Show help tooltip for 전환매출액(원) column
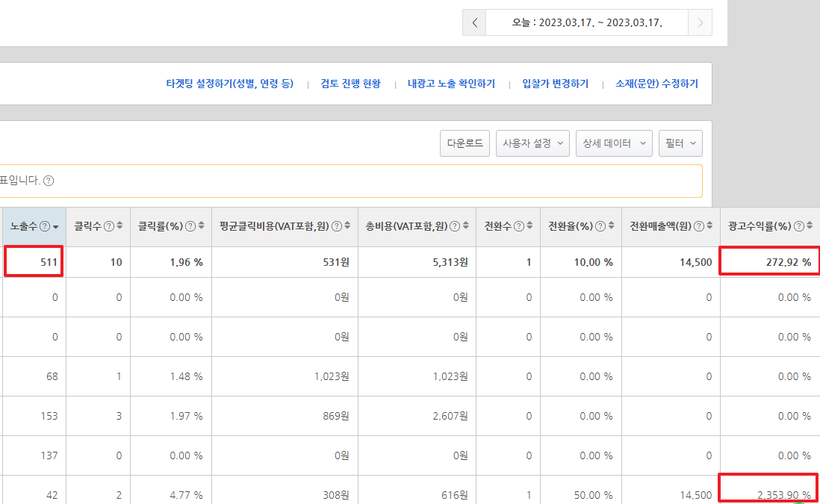820x504 pixels. tap(699, 226)
